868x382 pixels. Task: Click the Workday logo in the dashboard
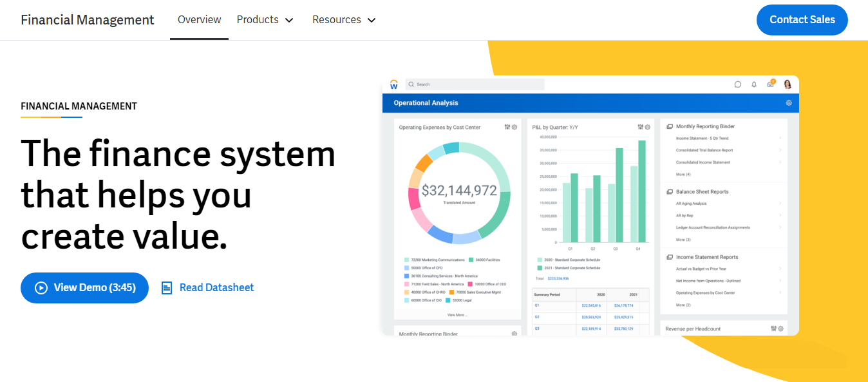tap(394, 84)
